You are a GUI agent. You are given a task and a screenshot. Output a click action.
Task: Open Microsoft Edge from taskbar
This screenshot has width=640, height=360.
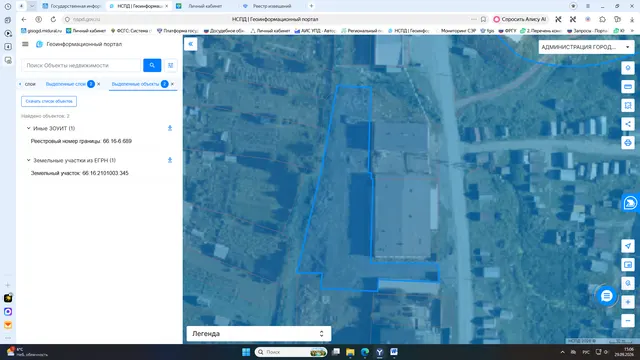click(365, 352)
